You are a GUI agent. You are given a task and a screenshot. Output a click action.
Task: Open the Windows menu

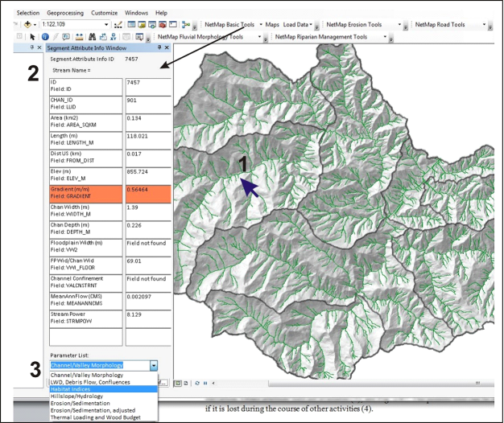click(136, 13)
